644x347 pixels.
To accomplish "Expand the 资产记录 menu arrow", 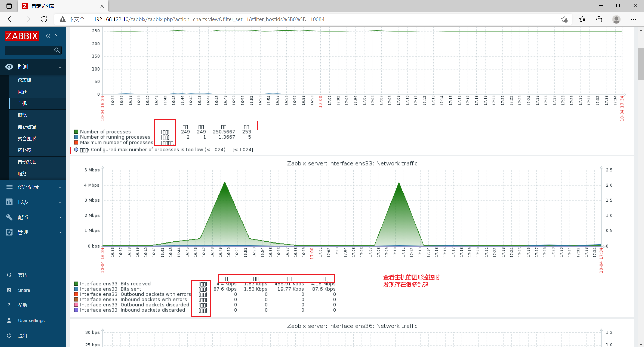I will (x=60, y=187).
